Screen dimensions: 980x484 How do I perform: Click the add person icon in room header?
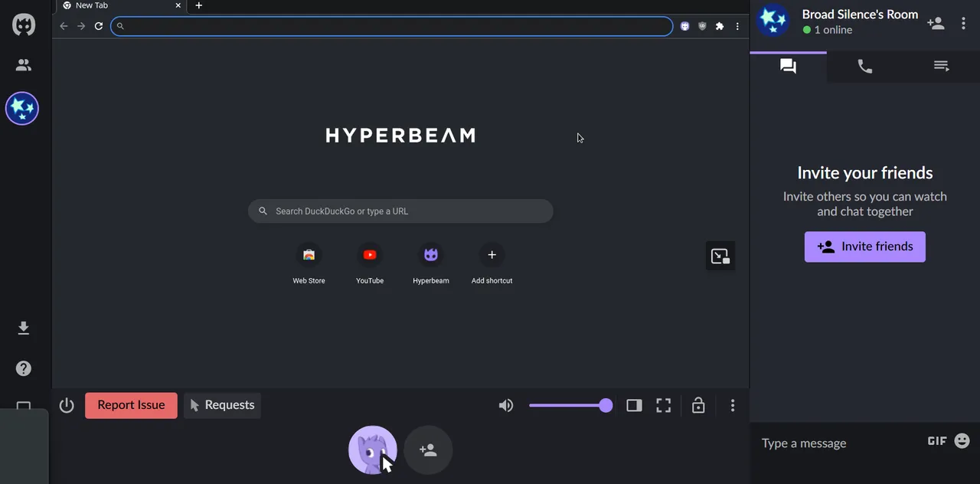(x=936, y=23)
